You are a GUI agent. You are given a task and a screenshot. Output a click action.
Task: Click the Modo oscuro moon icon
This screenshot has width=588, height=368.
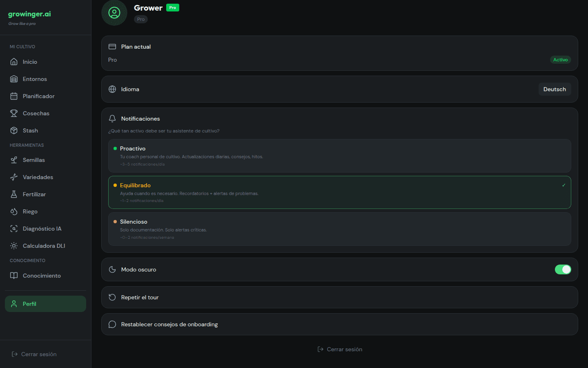[112, 269]
